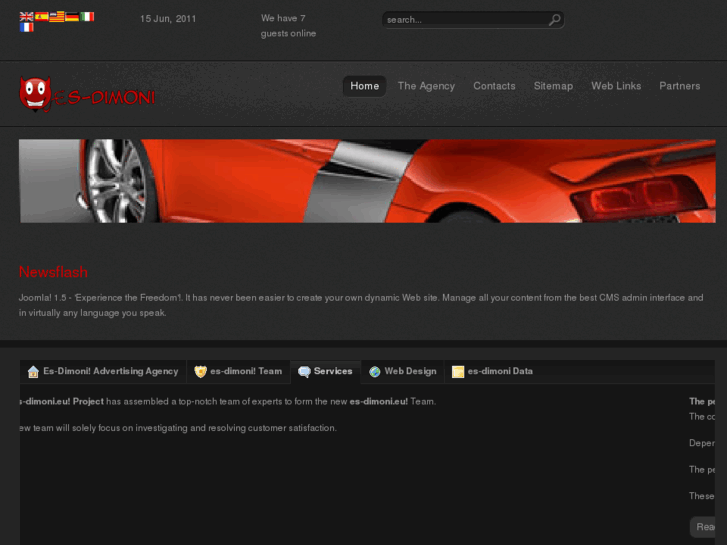Click the house icon on Advertising Agency tab
The image size is (727, 545).
pos(33,372)
